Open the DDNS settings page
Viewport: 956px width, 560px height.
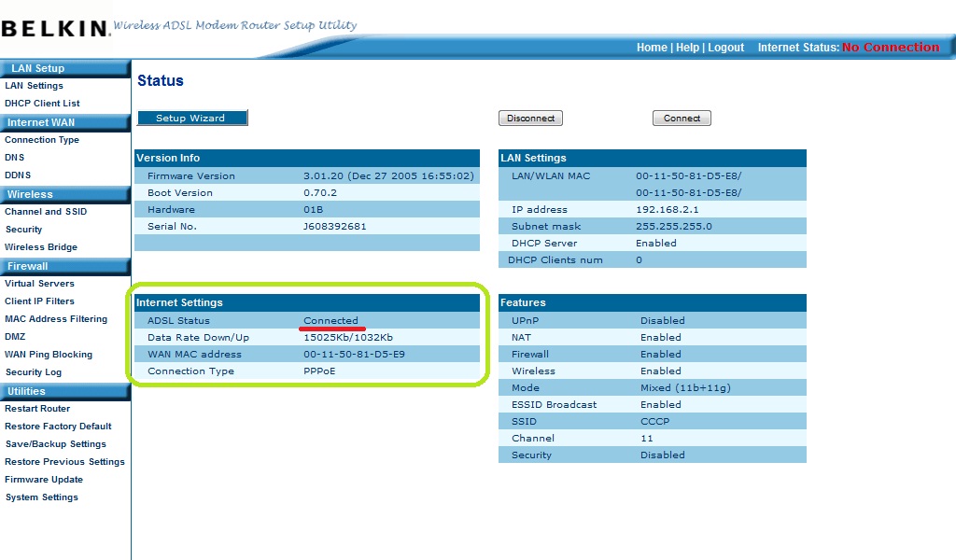18,175
